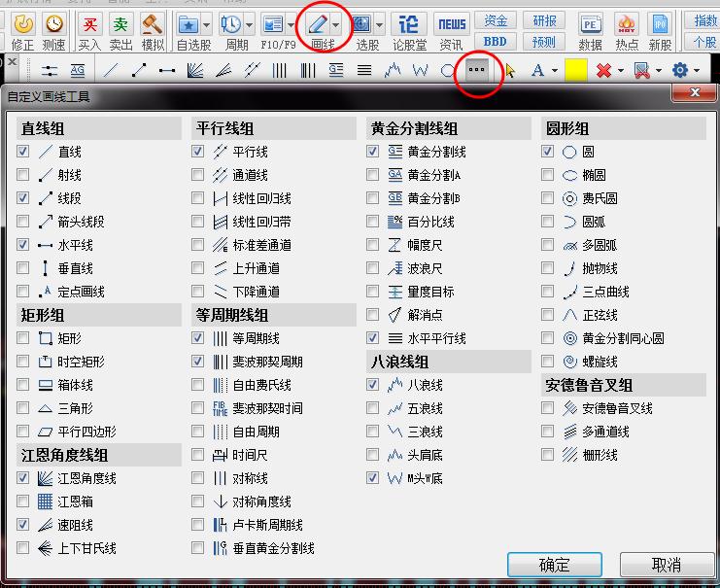Pick the yellow color swatch
The height and width of the screenshot is (588, 720).
(576, 70)
